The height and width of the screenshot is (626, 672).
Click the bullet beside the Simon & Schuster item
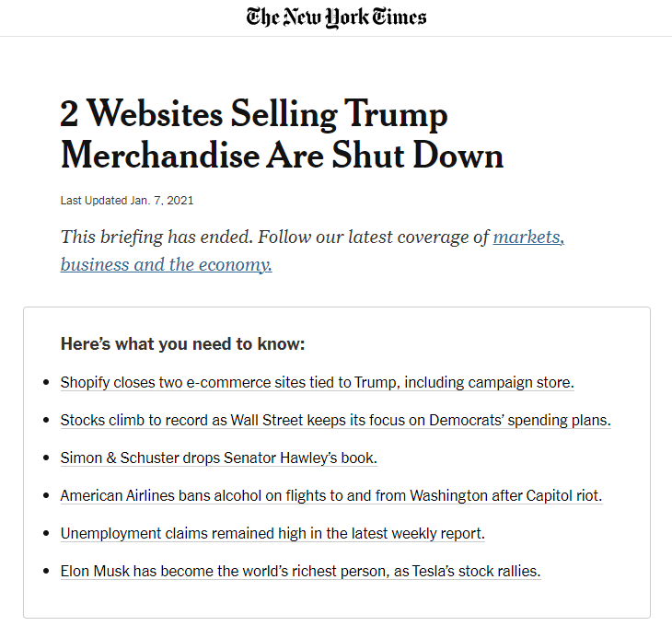point(46,458)
